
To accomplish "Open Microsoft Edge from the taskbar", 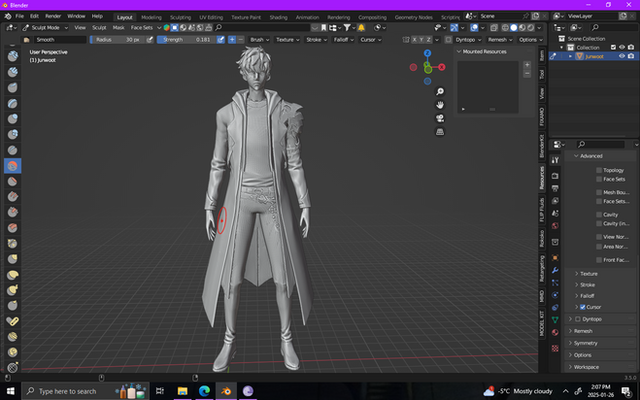I will tap(205, 390).
